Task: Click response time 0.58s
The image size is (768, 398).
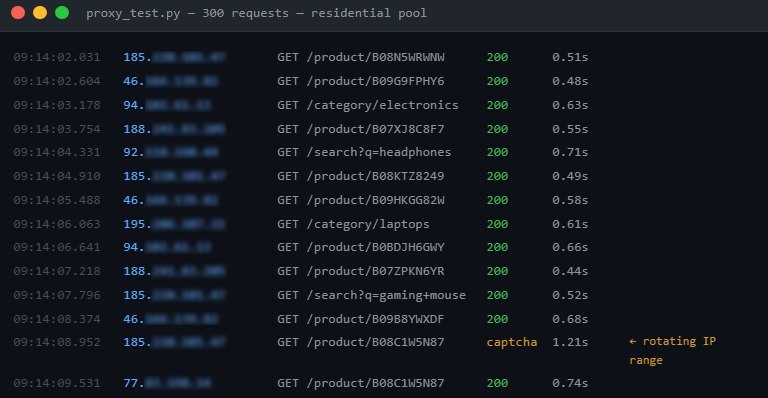Action: click(570, 200)
